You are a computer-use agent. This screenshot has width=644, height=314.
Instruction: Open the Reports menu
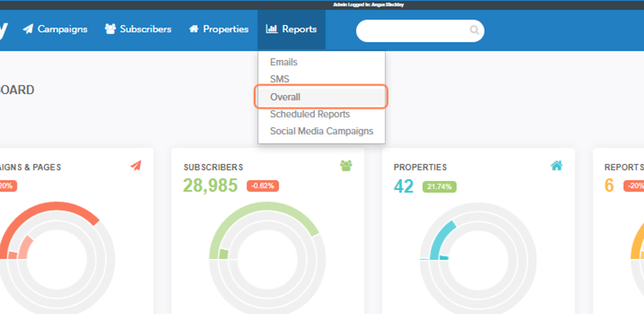coord(291,29)
